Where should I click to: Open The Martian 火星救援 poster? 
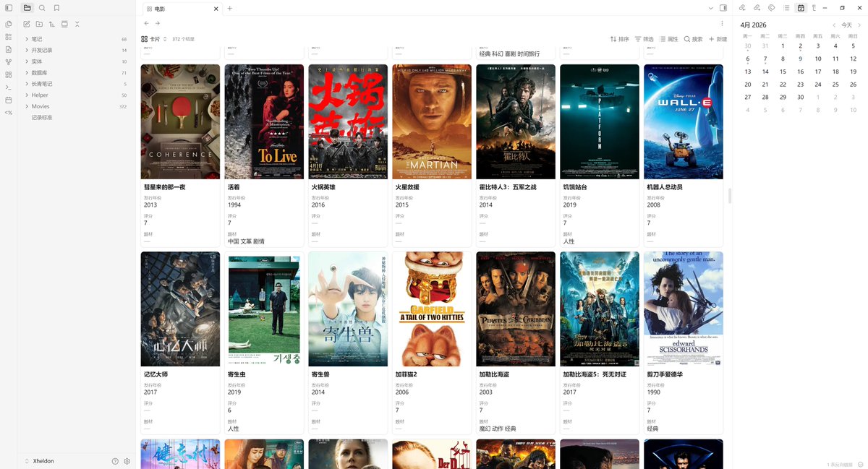432,121
